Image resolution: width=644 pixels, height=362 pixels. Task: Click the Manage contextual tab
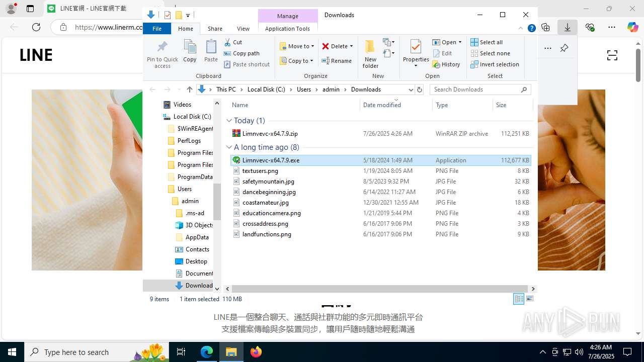[x=288, y=16]
